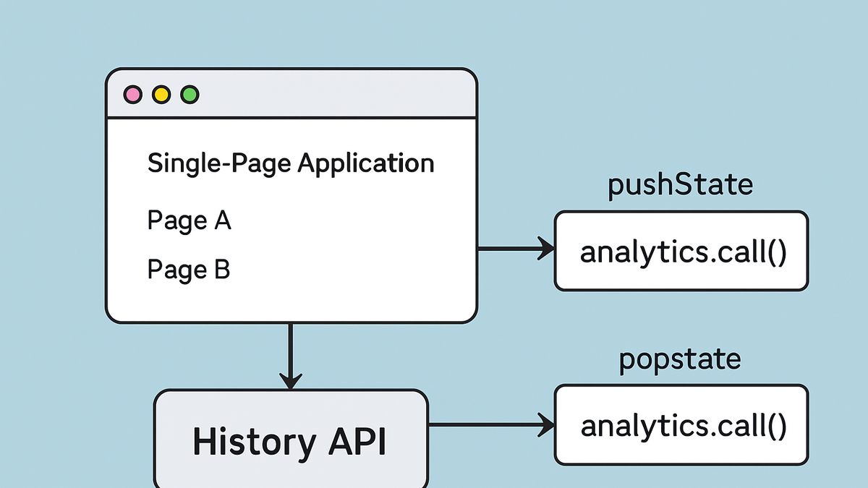The height and width of the screenshot is (488, 868).
Task: Click the History API box
Action: click(291, 439)
